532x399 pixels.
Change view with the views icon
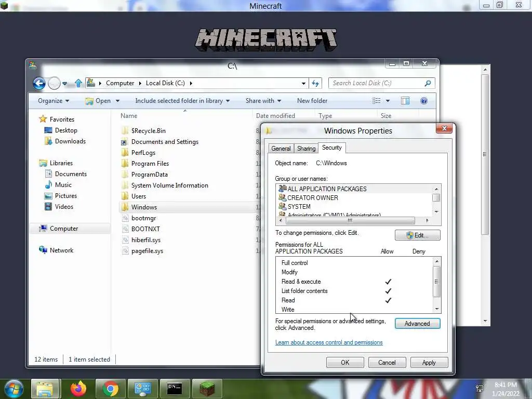[376, 101]
